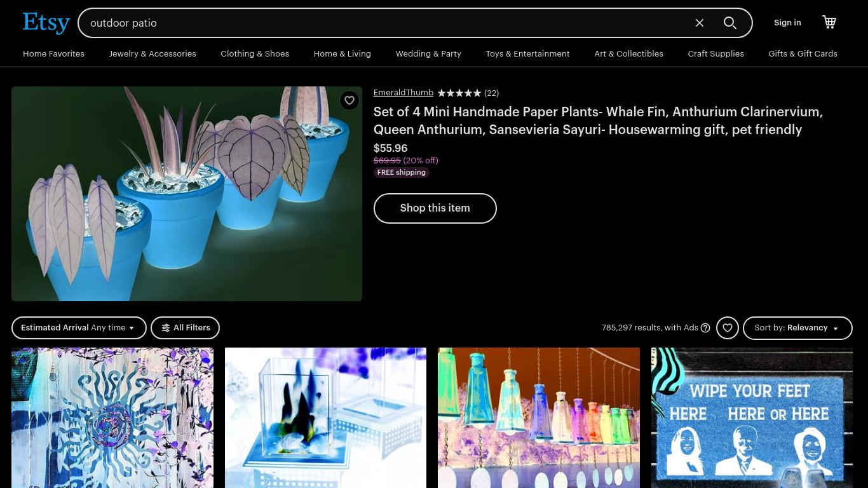Open the paper plants in pots ad image
Screen dimensions: 868x488
click(x=187, y=194)
